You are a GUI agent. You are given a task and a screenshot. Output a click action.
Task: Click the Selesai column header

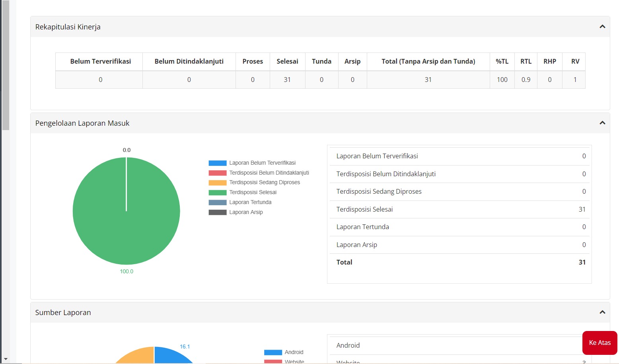tap(287, 61)
